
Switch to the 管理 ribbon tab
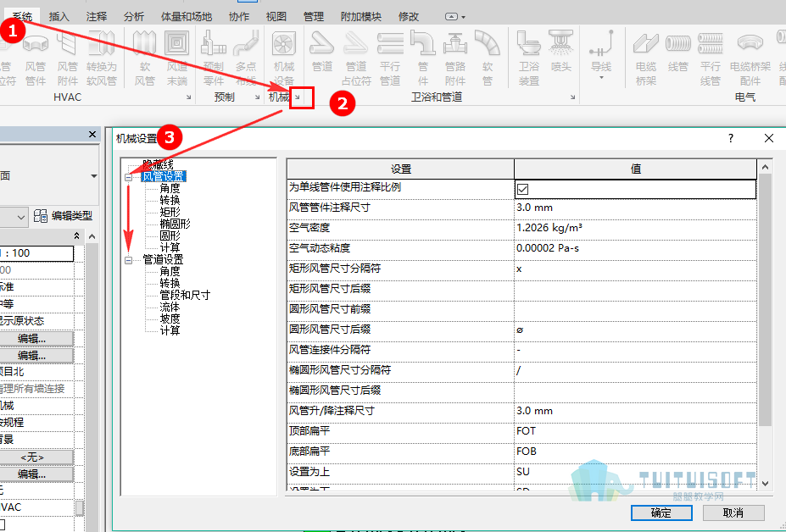pos(314,17)
